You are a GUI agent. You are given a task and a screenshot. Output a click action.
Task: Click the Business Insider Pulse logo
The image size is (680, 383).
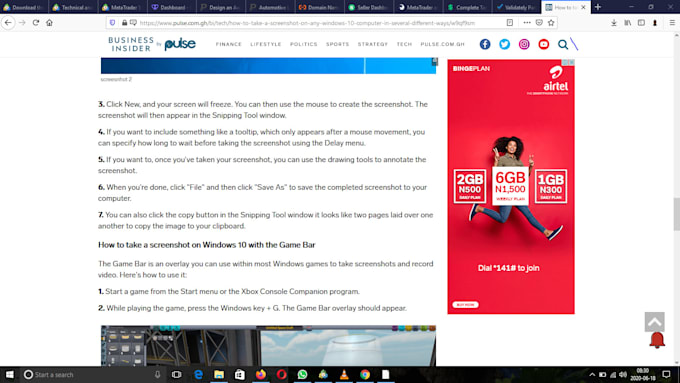pyautogui.click(x=152, y=44)
